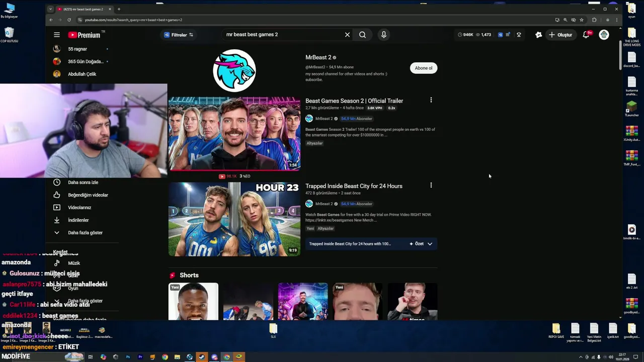Viewport: 644px width, 362px height.
Task: Open the Shorts thumbnail with the neon stage
Action: point(303,302)
